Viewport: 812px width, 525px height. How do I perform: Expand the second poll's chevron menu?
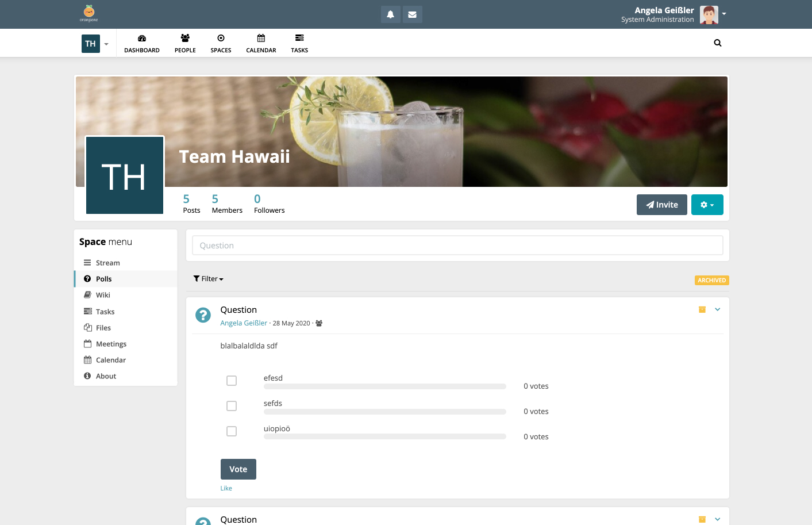pos(717,519)
